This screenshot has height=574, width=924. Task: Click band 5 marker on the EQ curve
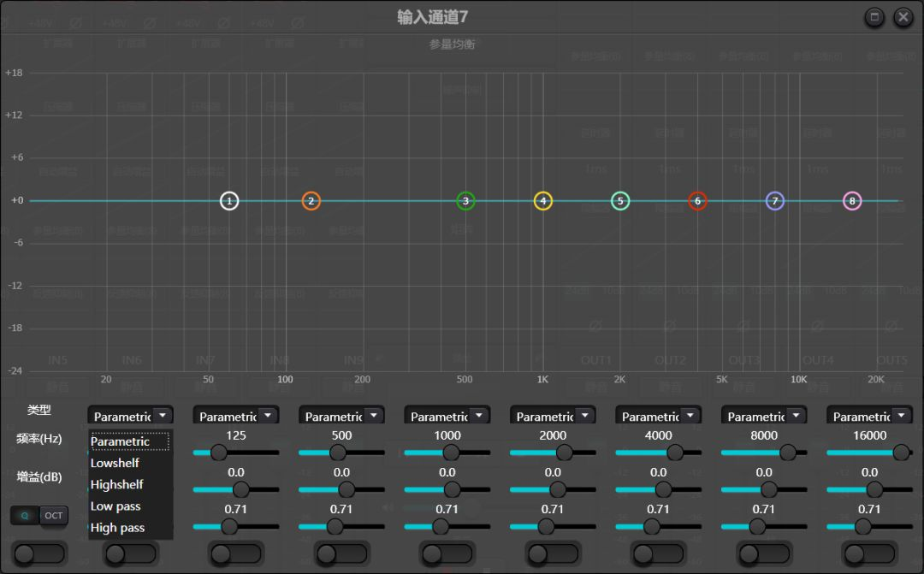(619, 200)
